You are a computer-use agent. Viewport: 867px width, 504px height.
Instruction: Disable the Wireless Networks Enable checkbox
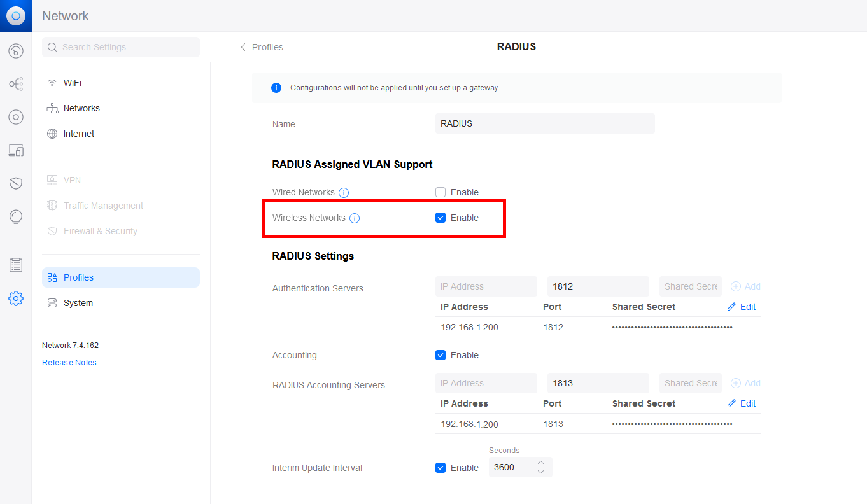(x=441, y=218)
